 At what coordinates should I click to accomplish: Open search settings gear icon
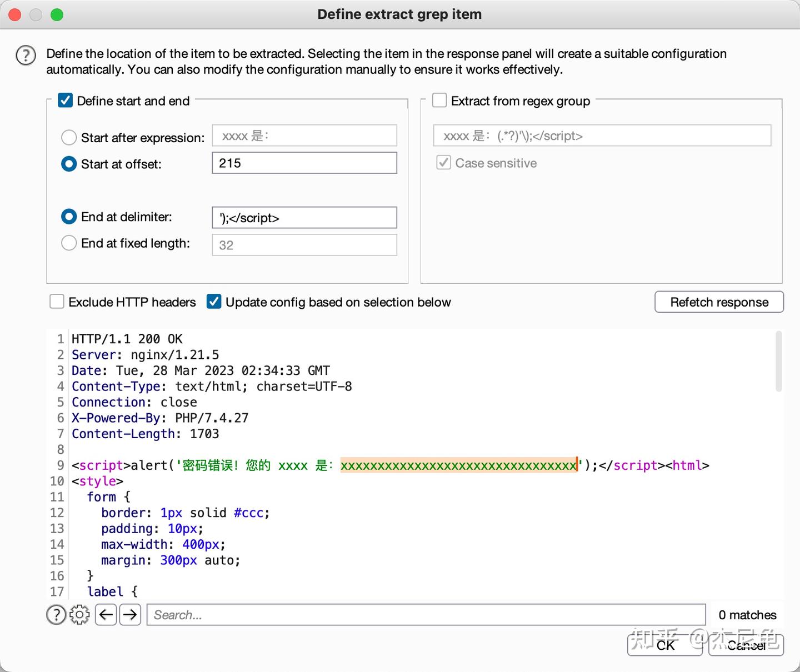(79, 615)
